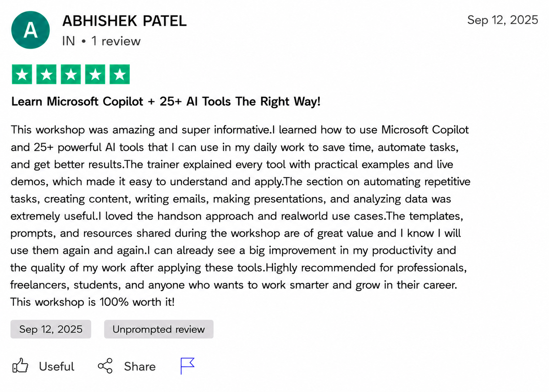Open the green 'A' profile avatar
Viewport: 549px width, 392px height.
30,30
